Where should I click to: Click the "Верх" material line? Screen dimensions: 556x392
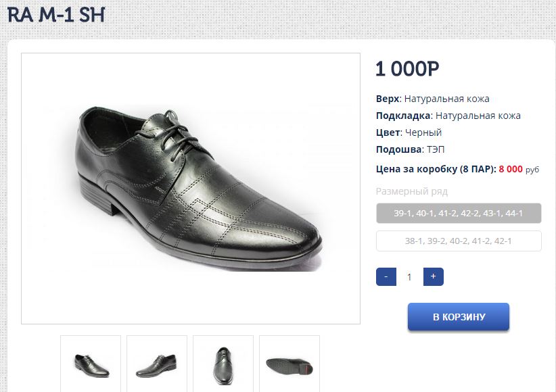point(432,99)
